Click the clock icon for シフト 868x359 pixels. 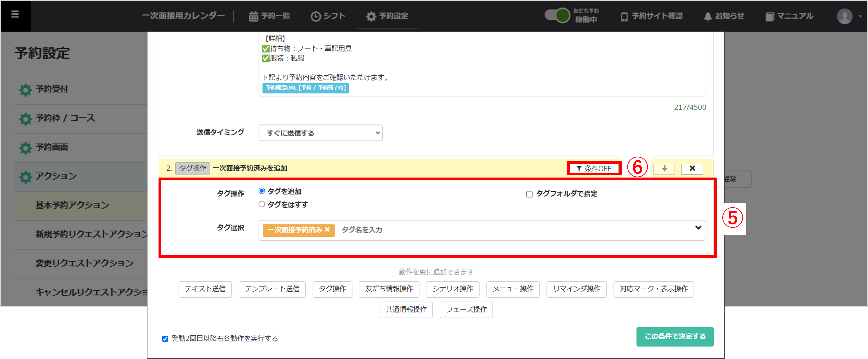coord(315,17)
